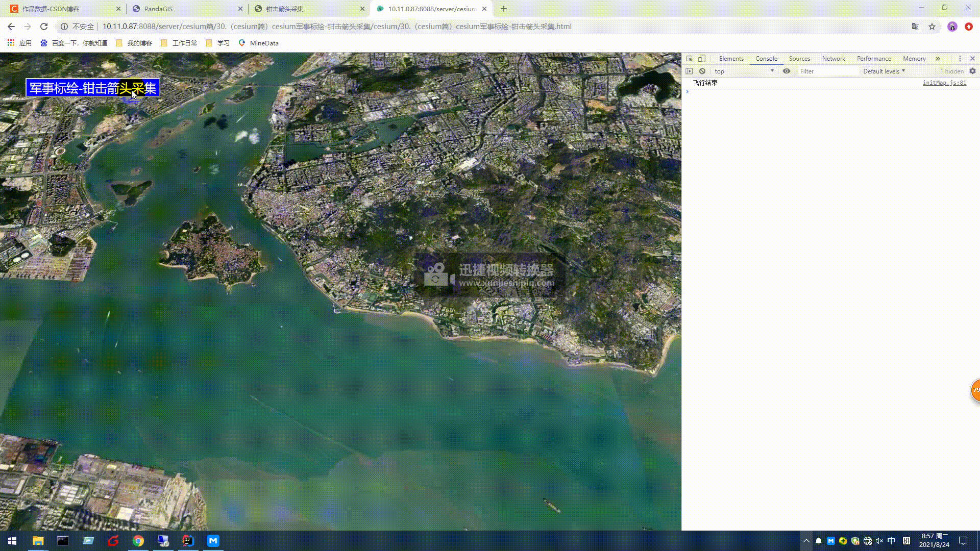Click the console Filter input field

click(x=827, y=71)
